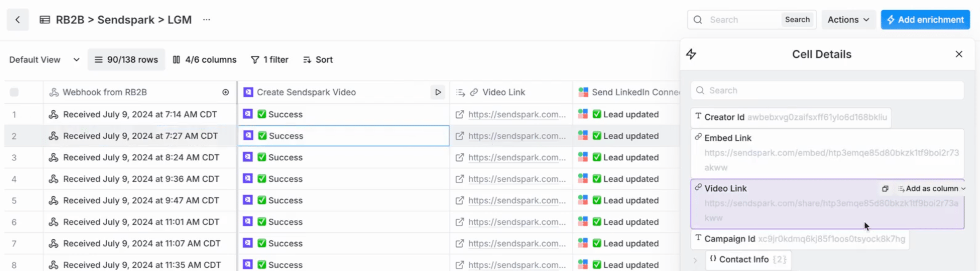Click Sendspark icon in row 6 Success cell

click(x=248, y=221)
